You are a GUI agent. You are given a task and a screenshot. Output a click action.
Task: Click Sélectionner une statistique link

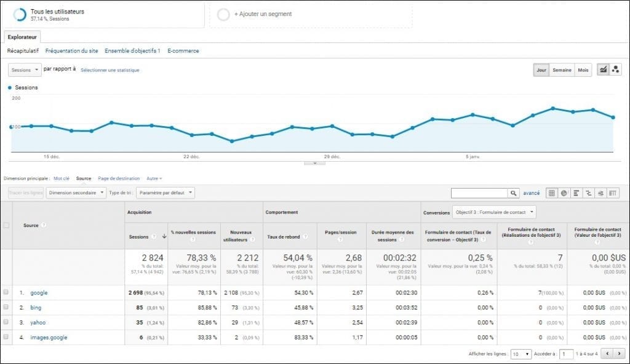point(110,70)
